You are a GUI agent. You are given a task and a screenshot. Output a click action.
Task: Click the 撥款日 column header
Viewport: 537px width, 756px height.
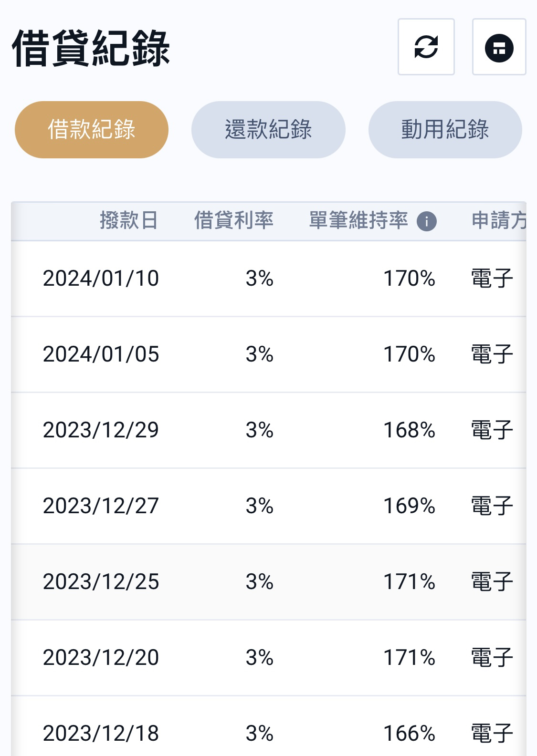129,221
